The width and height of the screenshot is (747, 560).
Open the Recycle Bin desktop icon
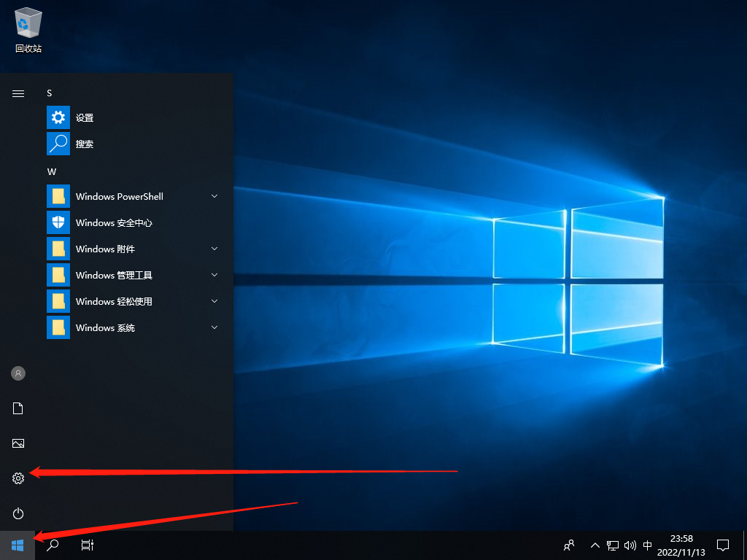(x=28, y=30)
